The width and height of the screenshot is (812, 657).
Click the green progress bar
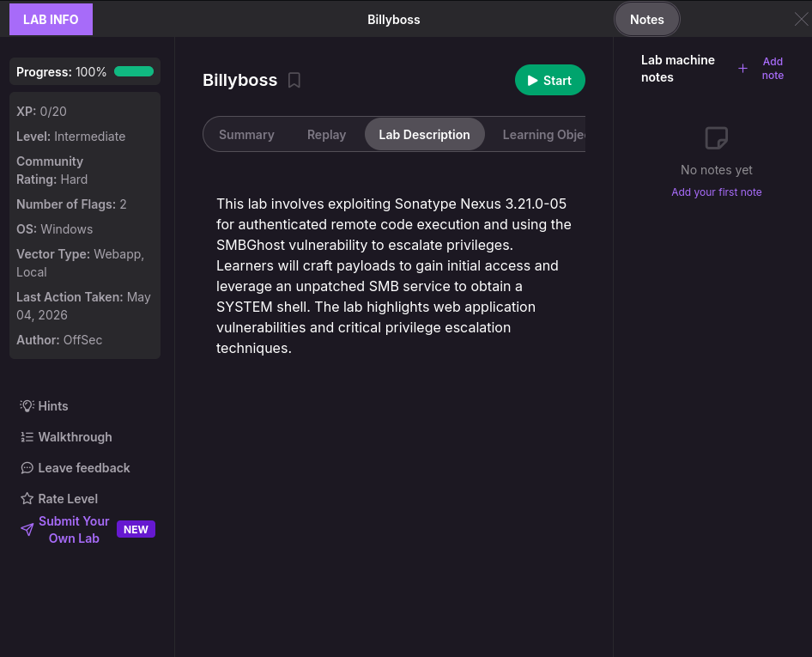(x=134, y=71)
